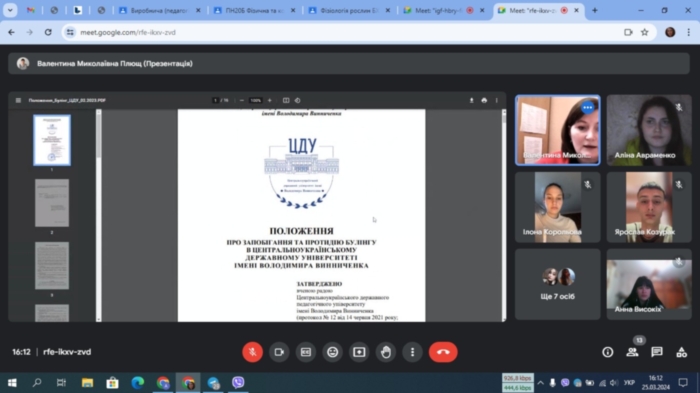This screenshot has width=700, height=393.
Task: Download the PDF file
Action: (x=471, y=100)
